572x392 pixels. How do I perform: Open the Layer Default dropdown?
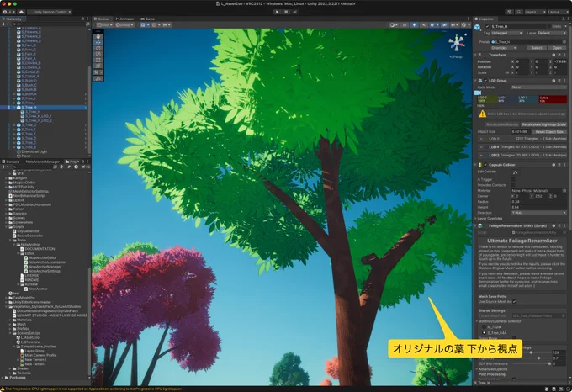(552, 33)
